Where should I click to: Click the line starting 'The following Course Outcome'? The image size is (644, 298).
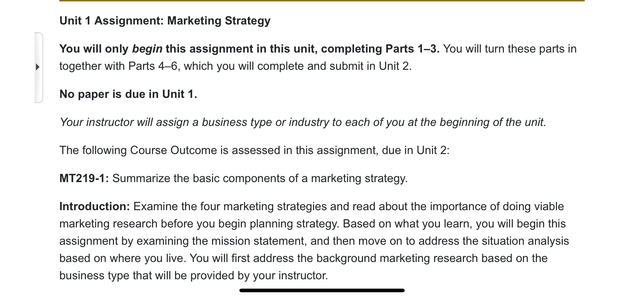254,150
